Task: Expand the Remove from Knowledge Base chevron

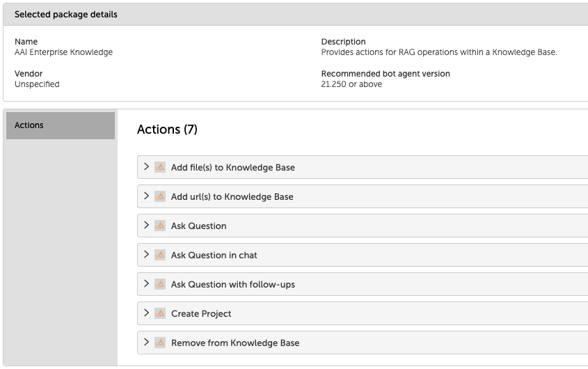Action: [x=146, y=343]
